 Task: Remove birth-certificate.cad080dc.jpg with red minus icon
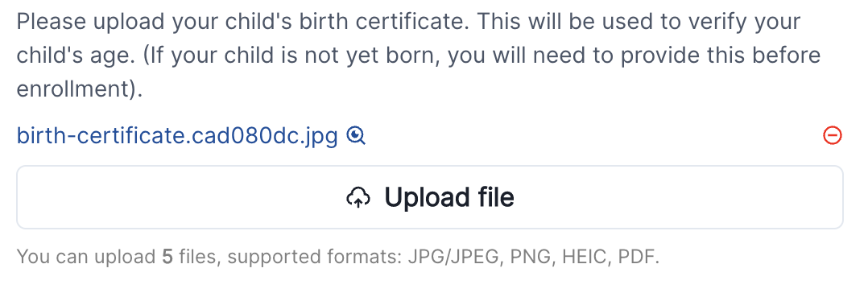(833, 135)
